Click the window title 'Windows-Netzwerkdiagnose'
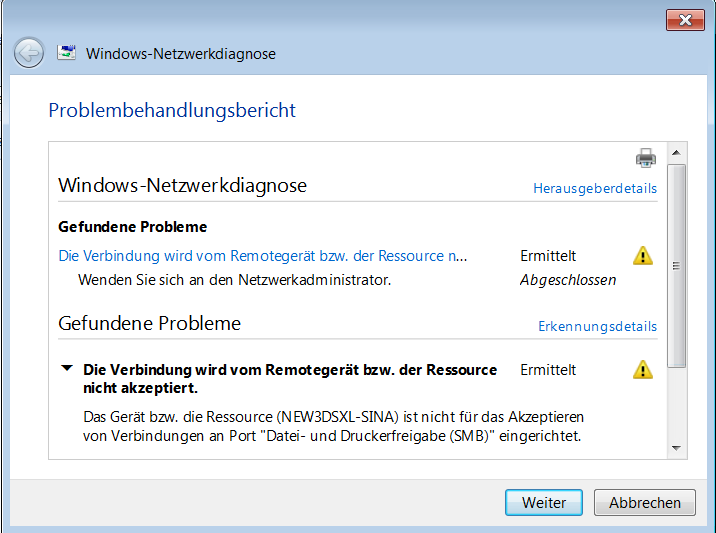 click(x=181, y=54)
